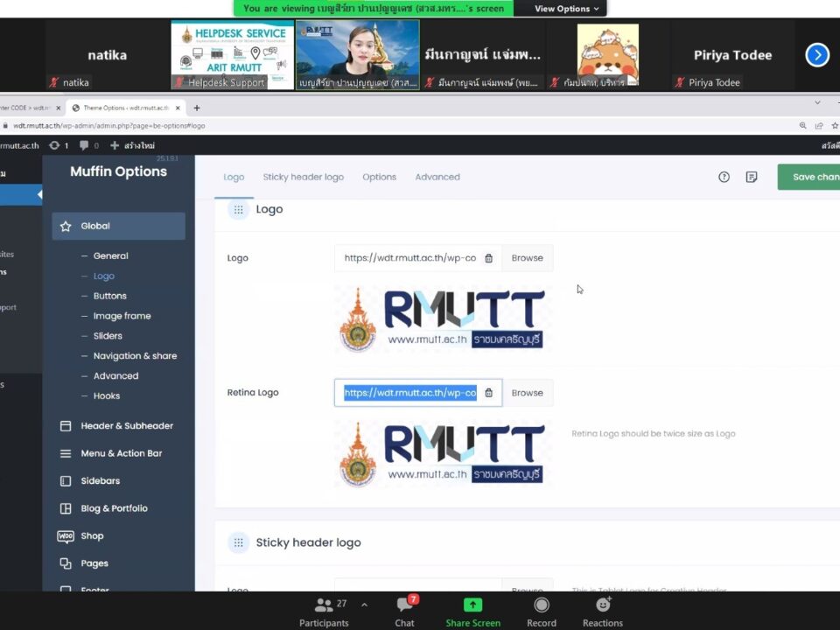The height and width of the screenshot is (630, 840).
Task: Click the Logo RMUTT image preview
Action: [x=443, y=319]
